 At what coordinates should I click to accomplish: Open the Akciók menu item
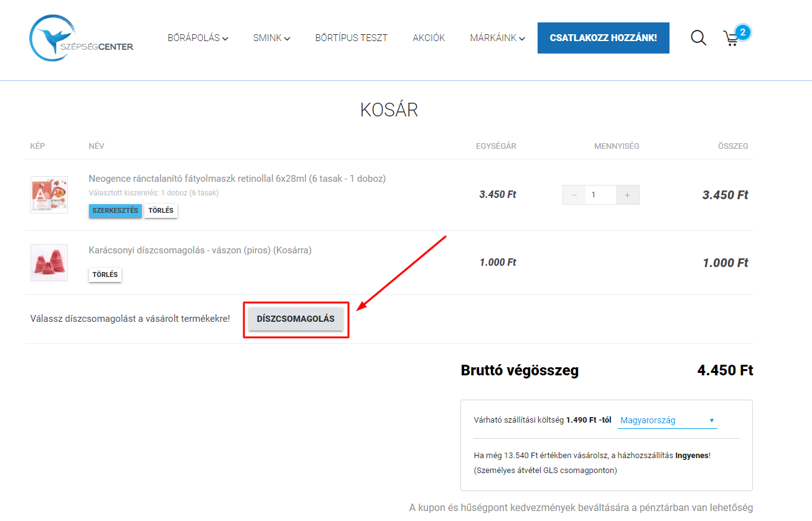(x=429, y=38)
